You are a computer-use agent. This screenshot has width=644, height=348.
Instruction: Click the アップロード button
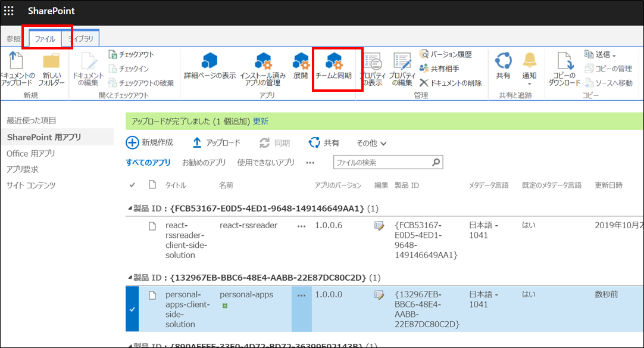point(216,143)
